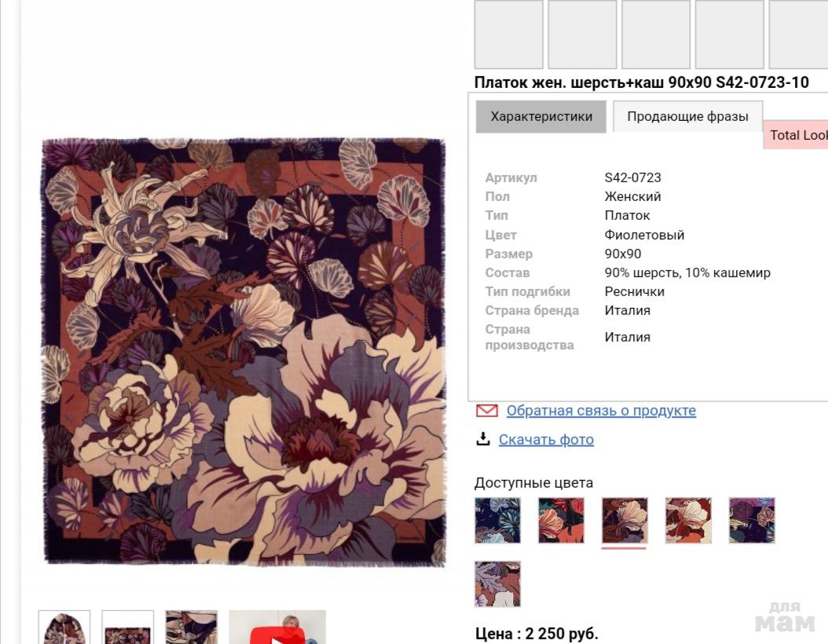The width and height of the screenshot is (828, 644).
Task: Select the red-coral color swatch
Action: click(x=562, y=521)
